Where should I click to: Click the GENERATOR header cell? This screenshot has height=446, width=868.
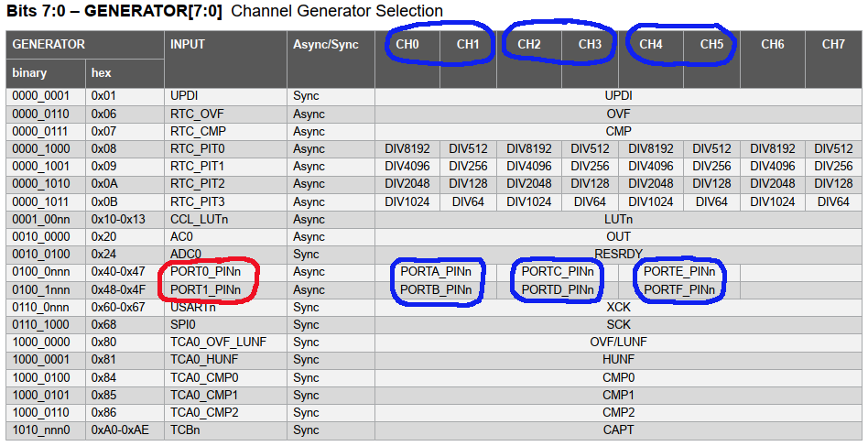point(85,44)
